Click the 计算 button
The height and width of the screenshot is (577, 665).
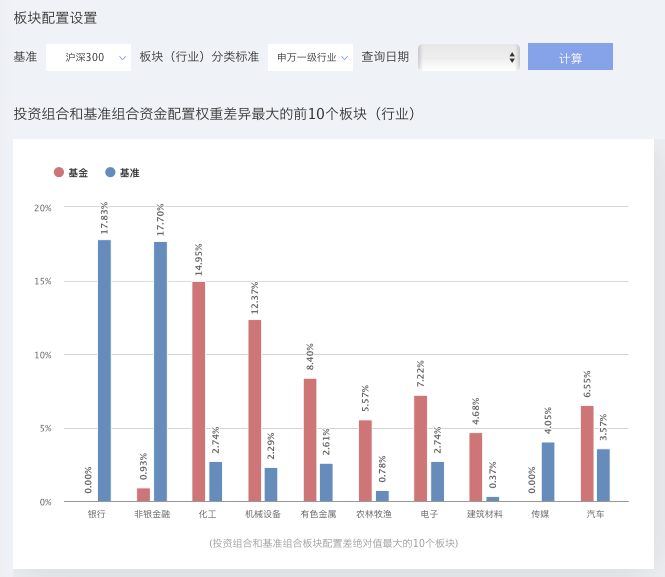(570, 56)
